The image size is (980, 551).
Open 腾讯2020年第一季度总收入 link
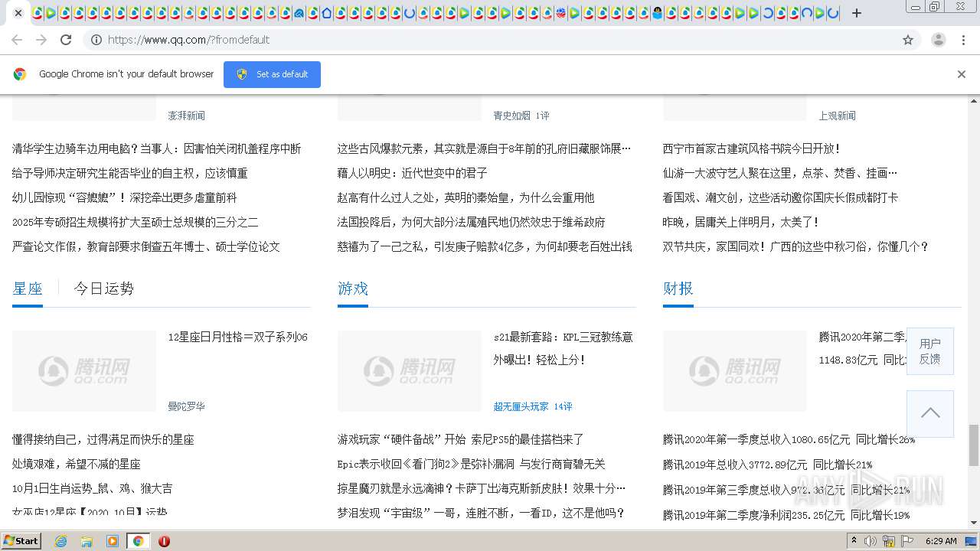[x=789, y=439]
